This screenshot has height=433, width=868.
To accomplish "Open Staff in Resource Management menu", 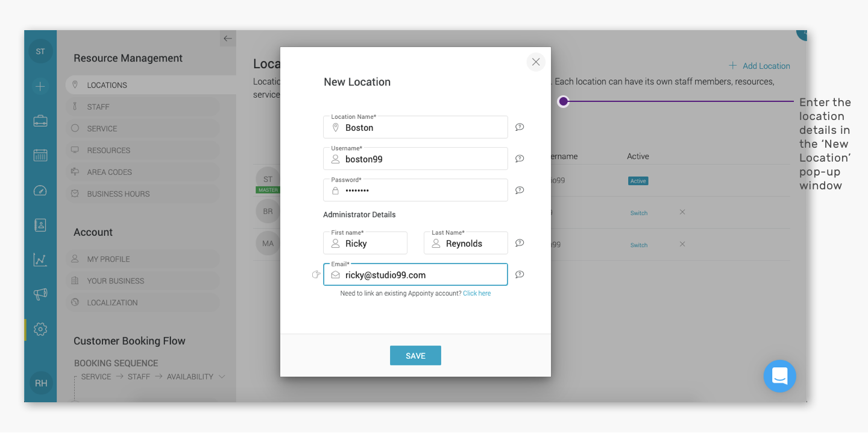I will click(x=143, y=107).
